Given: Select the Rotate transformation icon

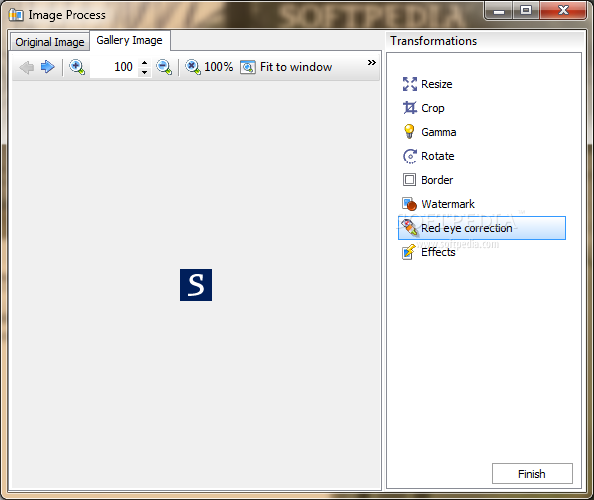Looking at the screenshot, I should tap(410, 156).
